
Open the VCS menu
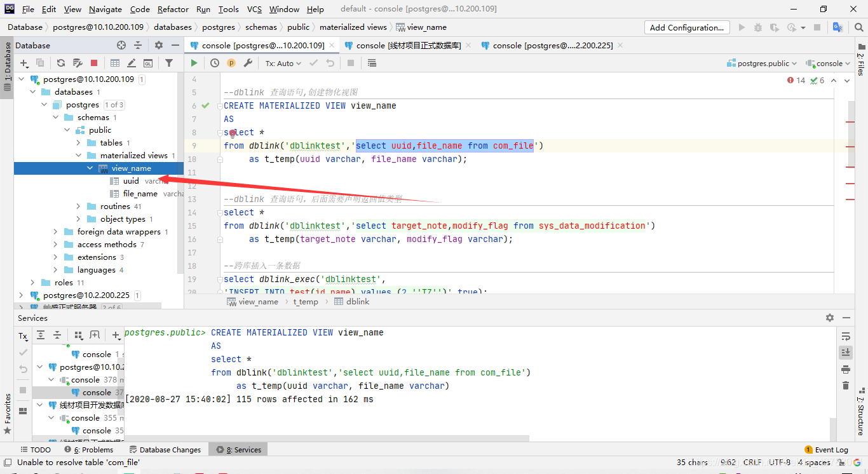point(254,9)
